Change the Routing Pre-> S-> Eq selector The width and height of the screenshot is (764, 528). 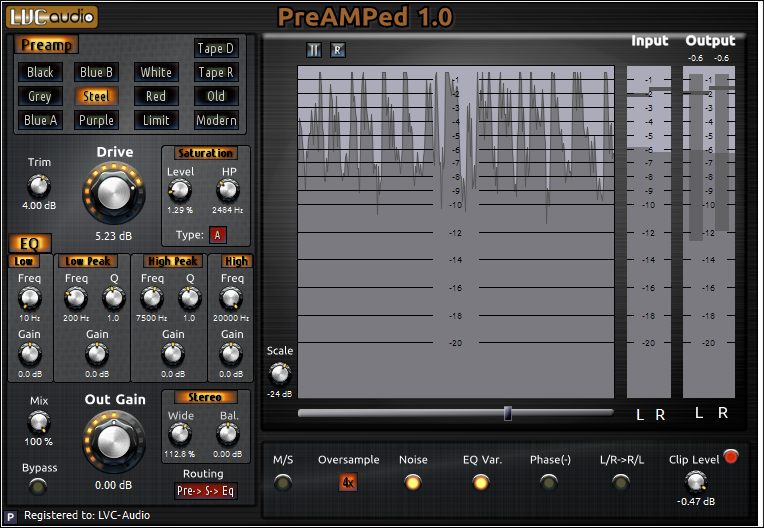(205, 490)
